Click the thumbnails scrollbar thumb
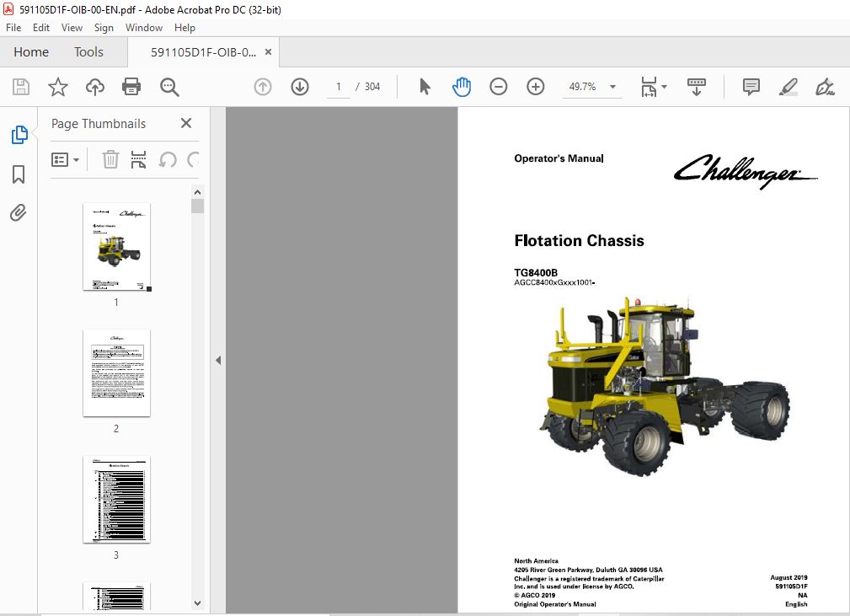Image resolution: width=850 pixels, height=616 pixels. (x=197, y=206)
